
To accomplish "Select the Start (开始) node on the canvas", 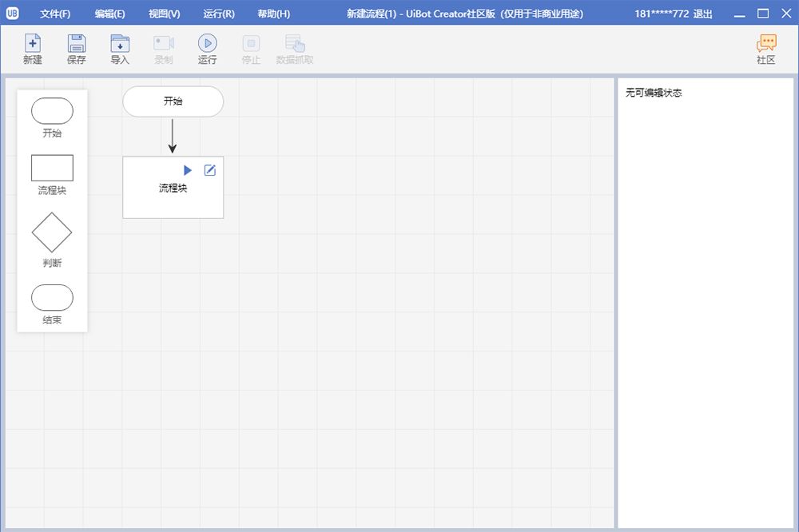I will coord(173,101).
